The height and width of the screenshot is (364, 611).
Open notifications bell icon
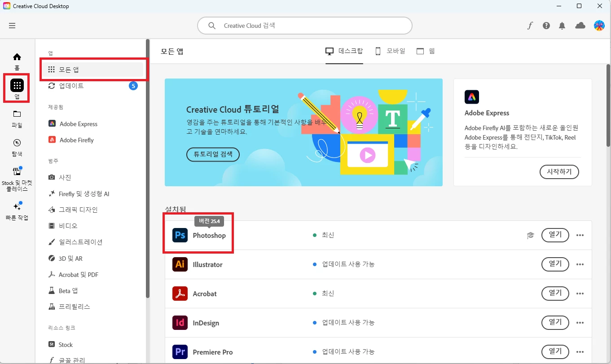562,26
